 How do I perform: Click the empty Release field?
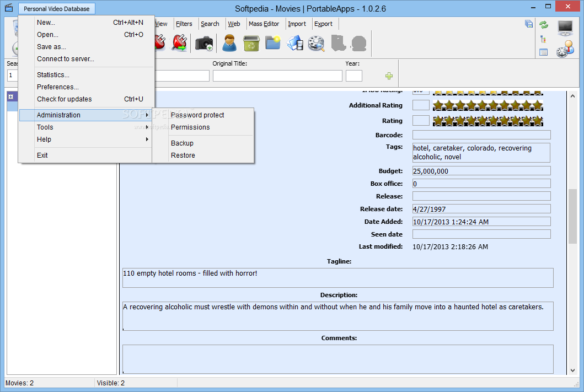[481, 196]
